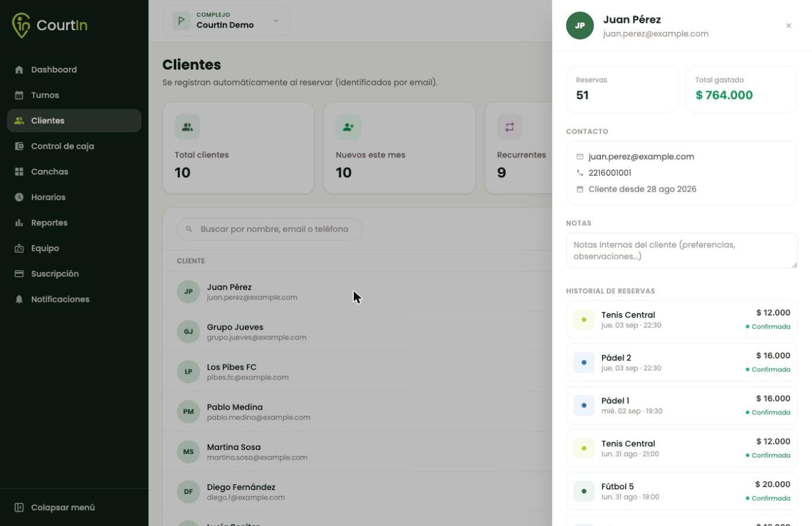Click the Reportes bar chart icon
812x526 pixels.
[19, 223]
